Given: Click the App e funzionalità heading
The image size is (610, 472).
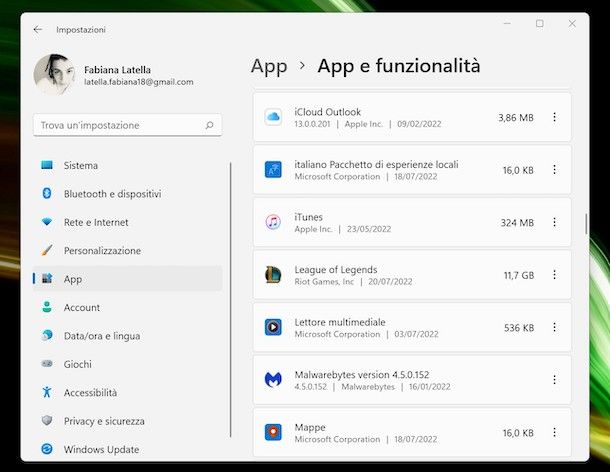Looking at the screenshot, I should pos(399,66).
